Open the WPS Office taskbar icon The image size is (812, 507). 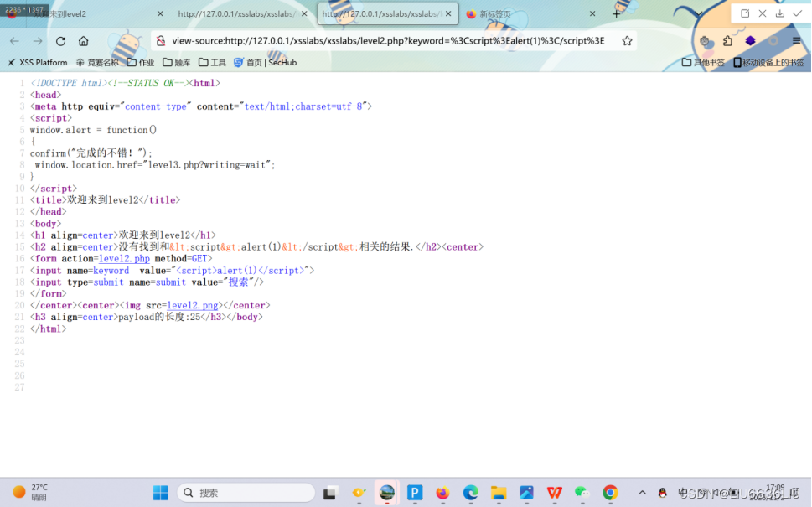pos(554,493)
